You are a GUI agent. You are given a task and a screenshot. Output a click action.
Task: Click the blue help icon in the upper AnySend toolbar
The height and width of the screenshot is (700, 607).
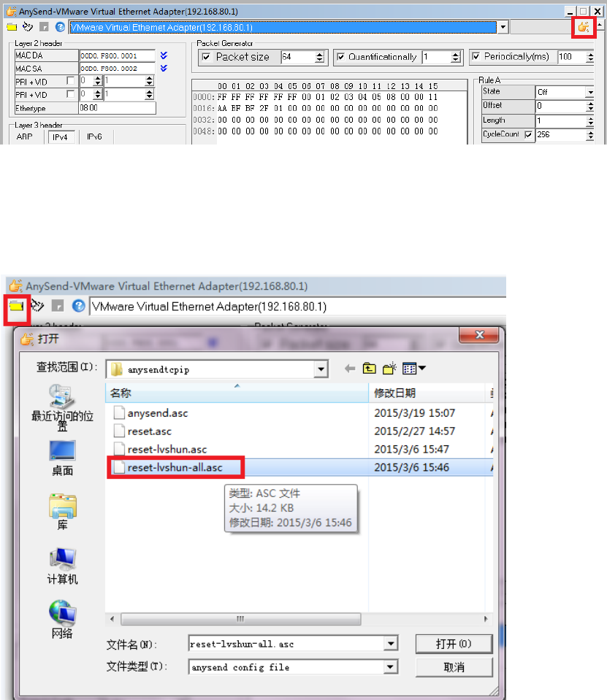coord(60,27)
